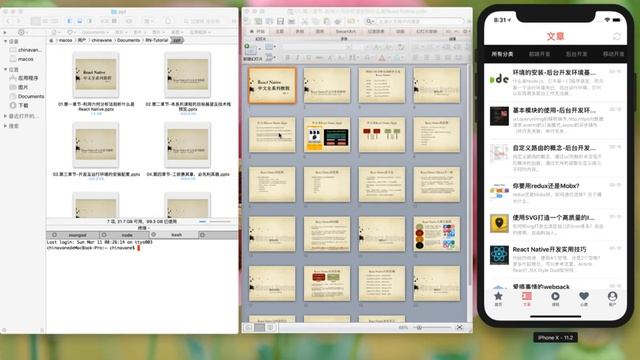Adjust PowerPoint zoom slider at bottom

coord(432,327)
